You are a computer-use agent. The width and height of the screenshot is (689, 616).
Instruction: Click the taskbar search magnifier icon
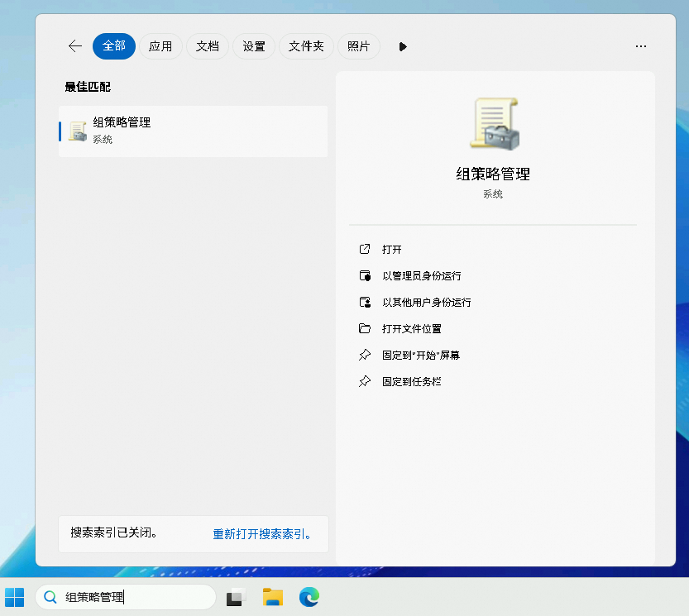50,597
